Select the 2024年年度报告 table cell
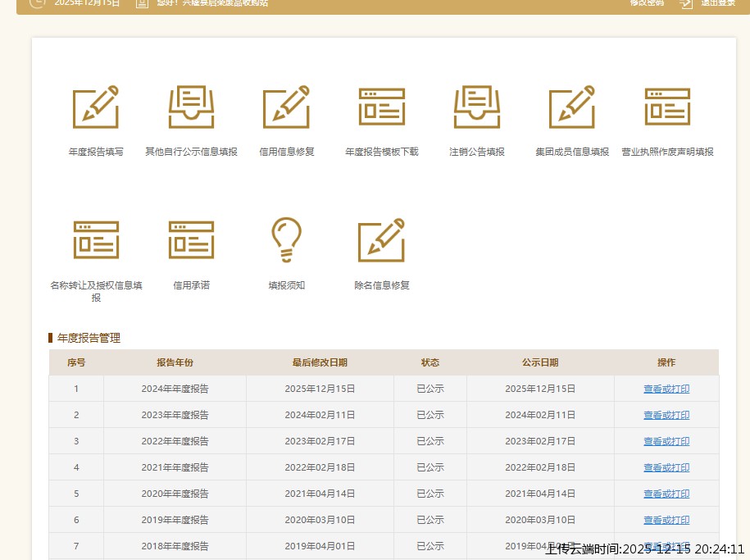 tap(175, 389)
